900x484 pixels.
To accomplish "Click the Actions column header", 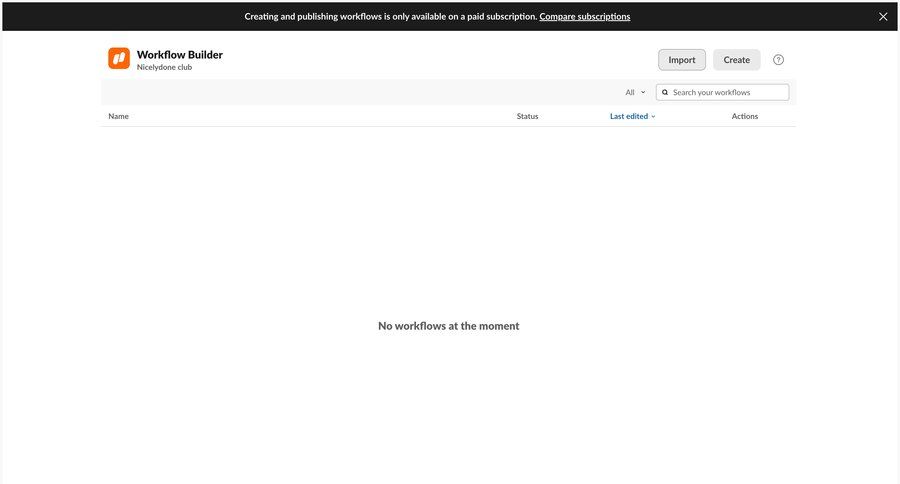I will (744, 116).
